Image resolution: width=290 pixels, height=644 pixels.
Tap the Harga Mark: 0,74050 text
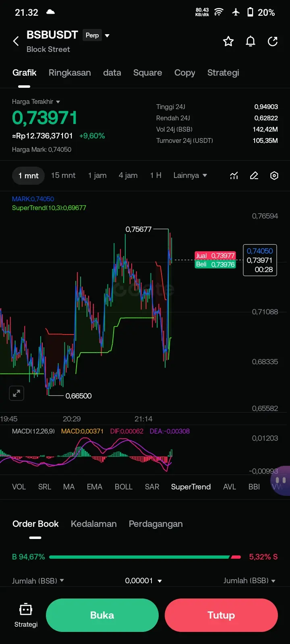click(x=42, y=149)
